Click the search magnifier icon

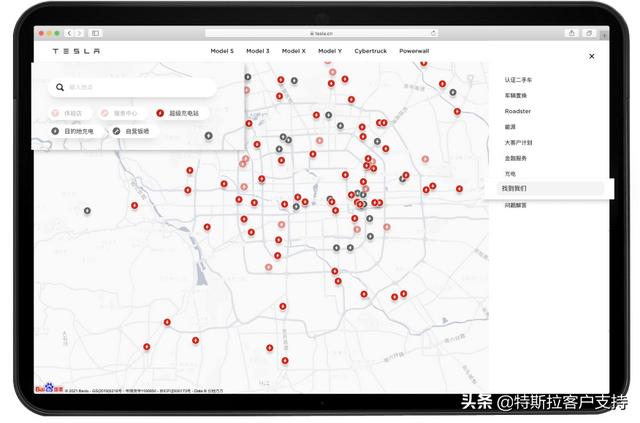click(x=60, y=87)
